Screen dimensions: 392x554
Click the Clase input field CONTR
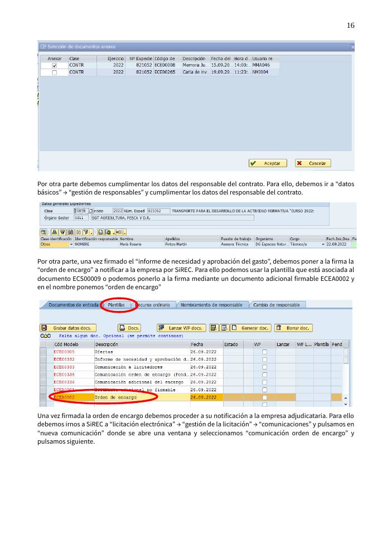(x=81, y=211)
